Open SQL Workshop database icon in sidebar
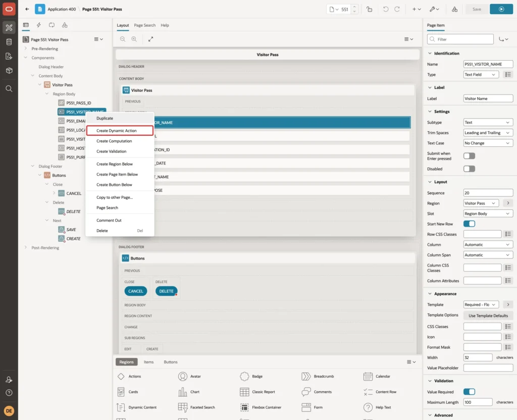 [x=9, y=42]
